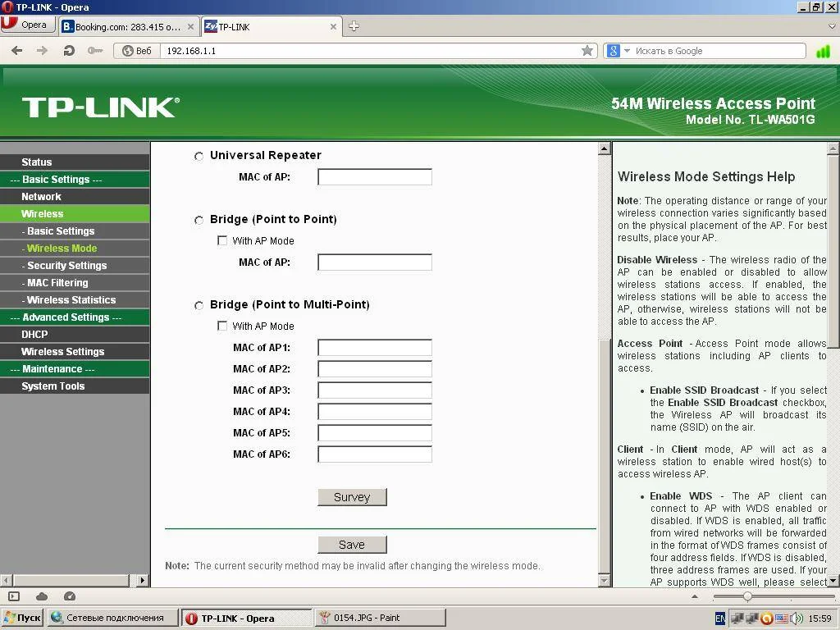
Task: Switch to 0154.JPG - Paint taskbar window
Action: [381, 618]
